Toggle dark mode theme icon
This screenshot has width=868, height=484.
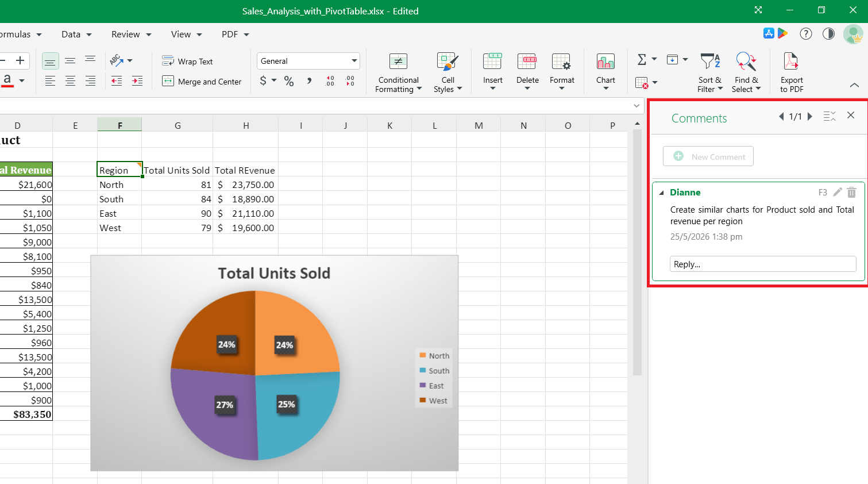[x=828, y=34]
